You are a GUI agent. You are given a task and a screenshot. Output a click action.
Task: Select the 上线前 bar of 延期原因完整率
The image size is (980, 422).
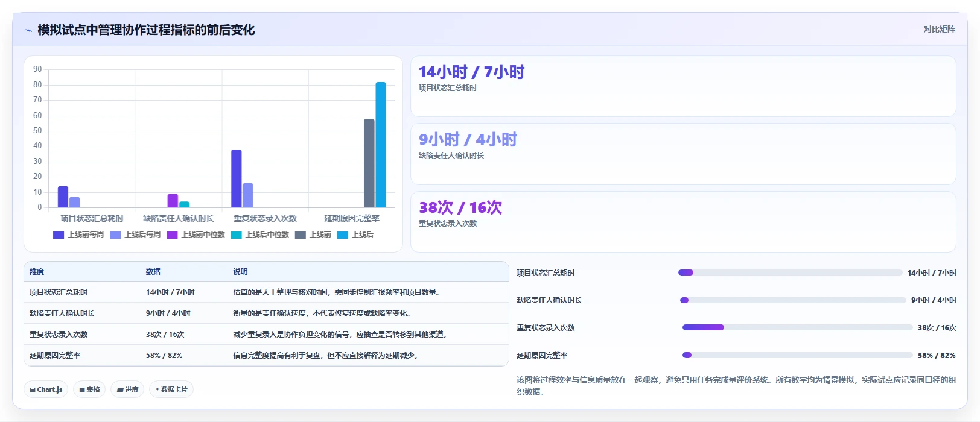369,163
